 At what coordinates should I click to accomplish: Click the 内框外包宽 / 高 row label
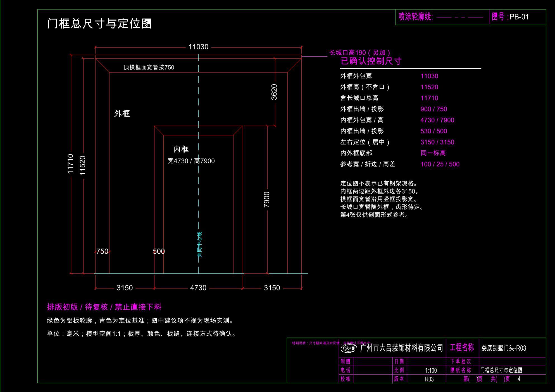[362, 120]
